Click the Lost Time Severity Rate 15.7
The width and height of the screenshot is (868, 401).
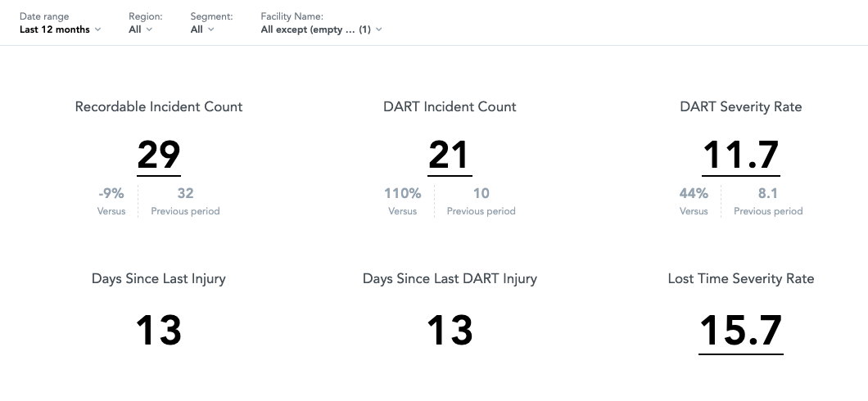741,332
